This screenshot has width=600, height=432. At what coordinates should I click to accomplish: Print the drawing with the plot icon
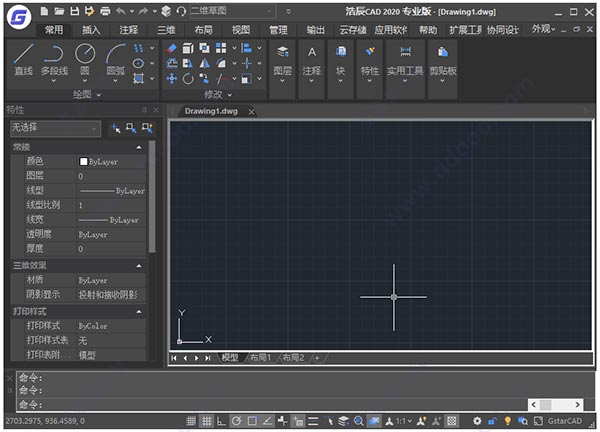(105, 11)
